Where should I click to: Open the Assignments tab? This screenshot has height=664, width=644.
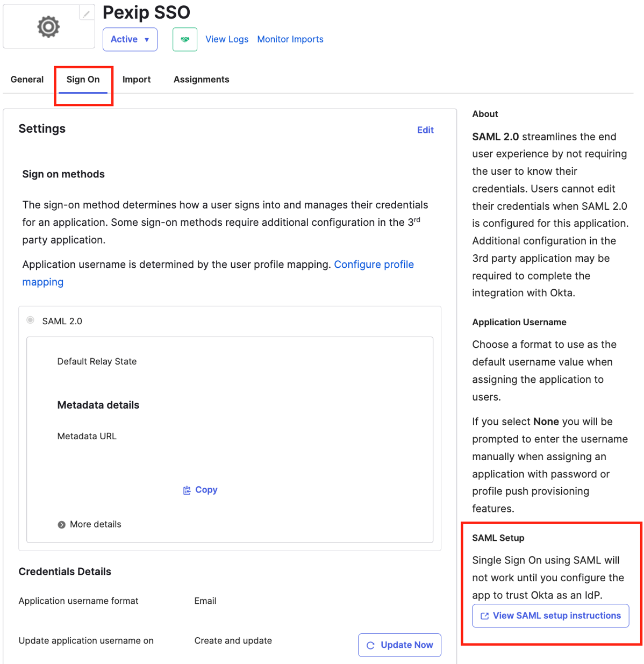[x=201, y=80]
